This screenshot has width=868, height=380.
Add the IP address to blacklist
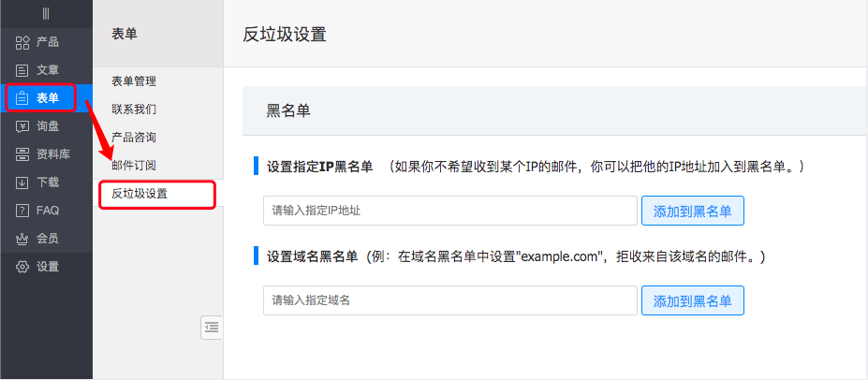tap(692, 212)
